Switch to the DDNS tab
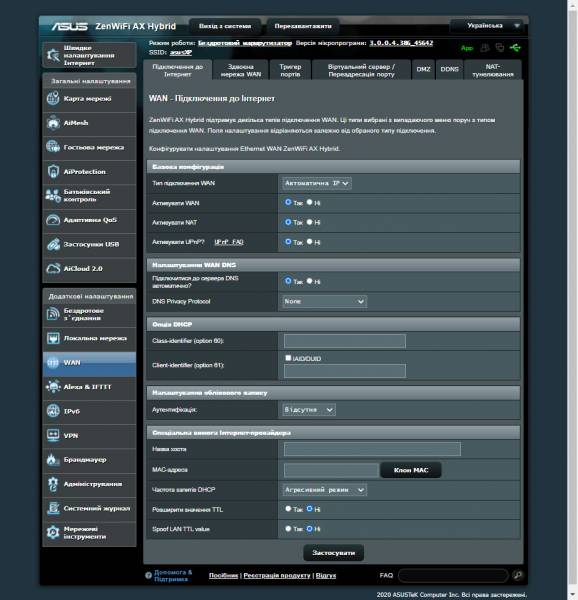The width and height of the screenshot is (578, 600). [449, 70]
